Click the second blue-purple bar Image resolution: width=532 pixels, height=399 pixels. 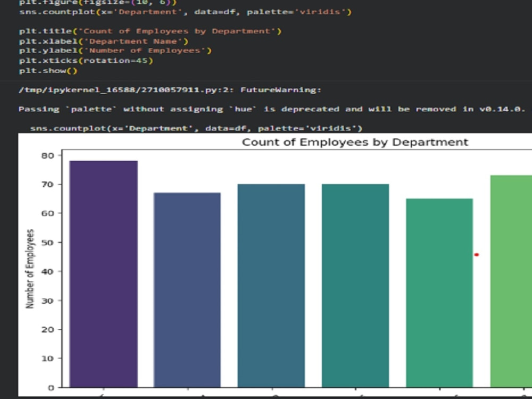tap(187, 290)
